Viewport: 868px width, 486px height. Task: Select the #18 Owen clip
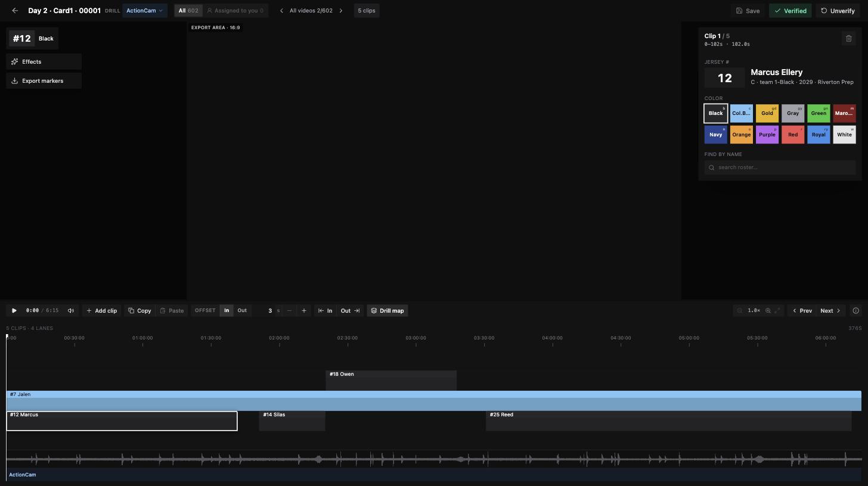click(x=391, y=380)
